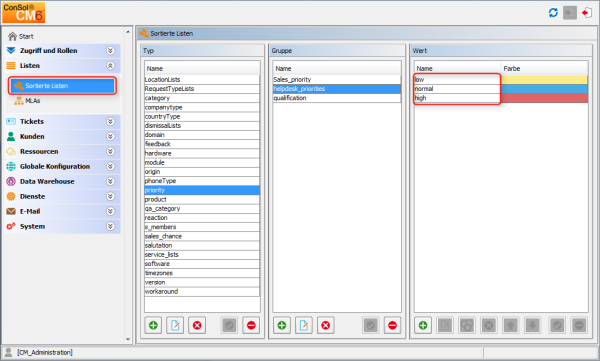Expand the System section

tap(111, 226)
